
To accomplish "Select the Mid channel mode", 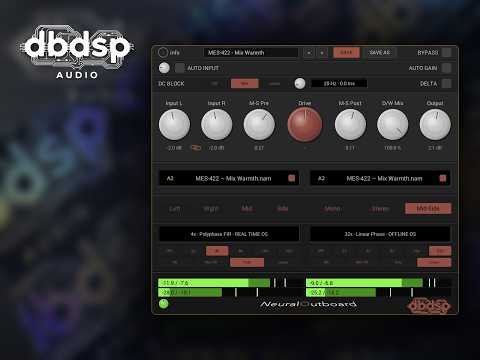I will coord(247,209).
